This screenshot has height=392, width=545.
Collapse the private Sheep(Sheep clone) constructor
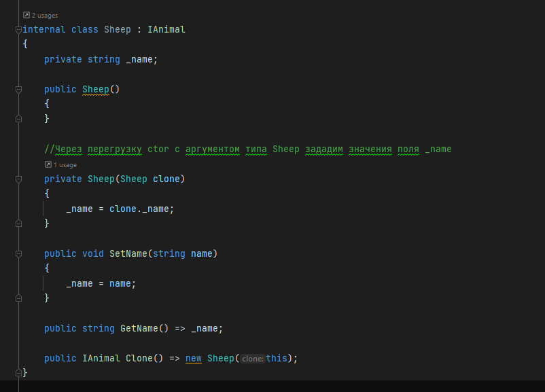(x=19, y=179)
